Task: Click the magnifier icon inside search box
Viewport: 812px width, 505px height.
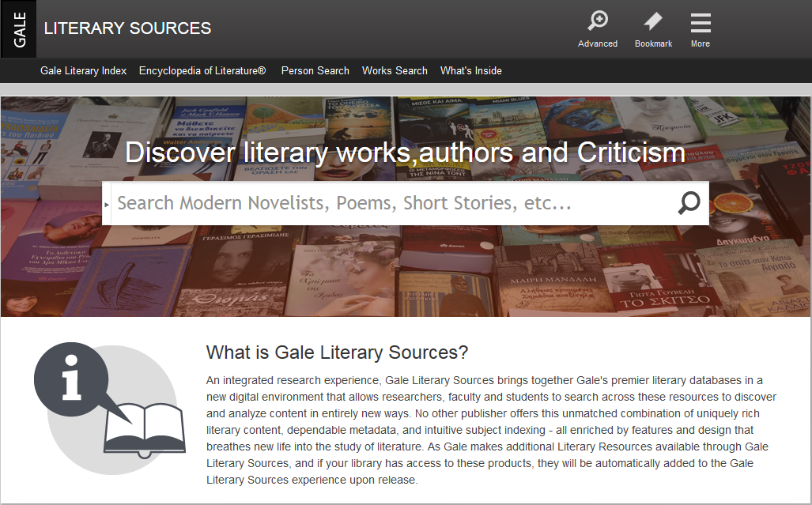Action: 689,203
